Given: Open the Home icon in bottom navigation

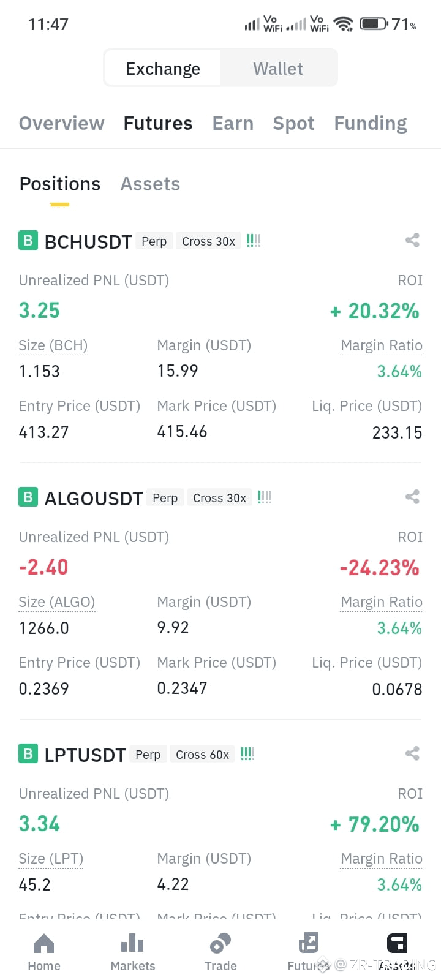Looking at the screenshot, I should point(44,943).
